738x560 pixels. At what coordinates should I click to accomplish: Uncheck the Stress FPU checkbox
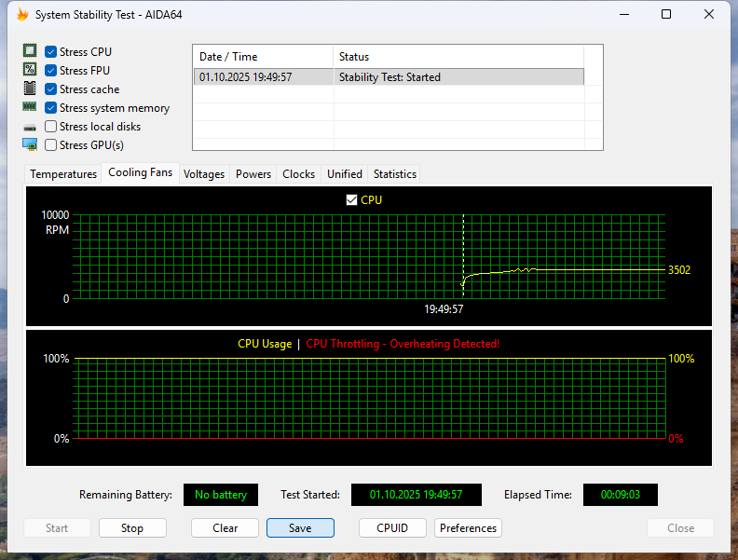(x=51, y=71)
